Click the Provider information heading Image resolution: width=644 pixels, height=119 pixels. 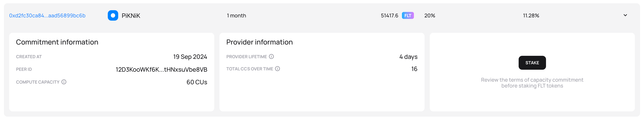pyautogui.click(x=259, y=42)
